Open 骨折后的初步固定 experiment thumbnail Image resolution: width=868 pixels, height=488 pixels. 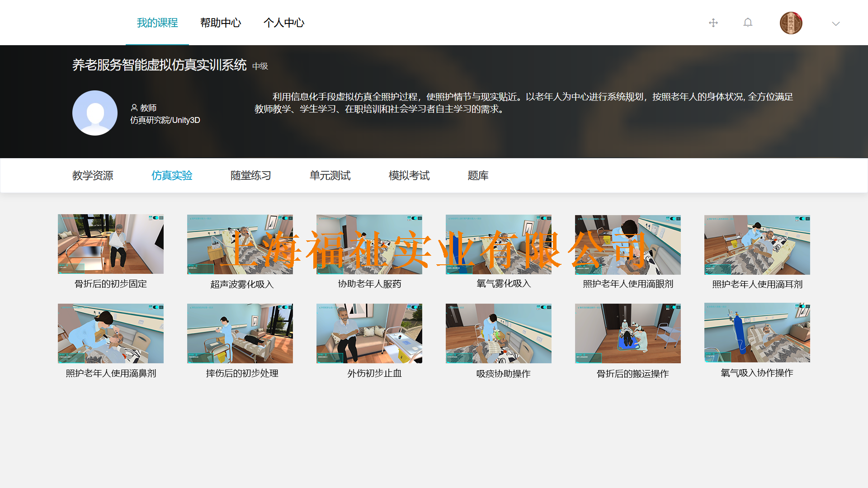(x=111, y=244)
